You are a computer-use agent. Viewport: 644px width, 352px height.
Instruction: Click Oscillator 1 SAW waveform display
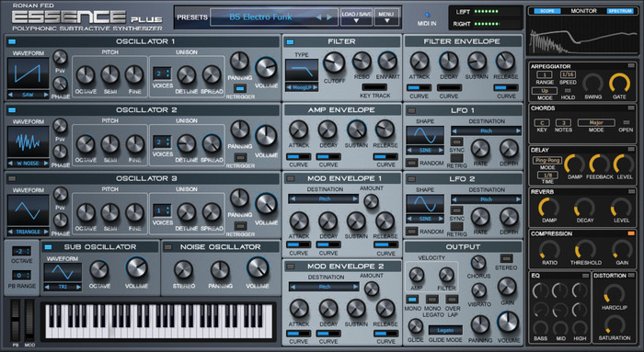click(28, 74)
